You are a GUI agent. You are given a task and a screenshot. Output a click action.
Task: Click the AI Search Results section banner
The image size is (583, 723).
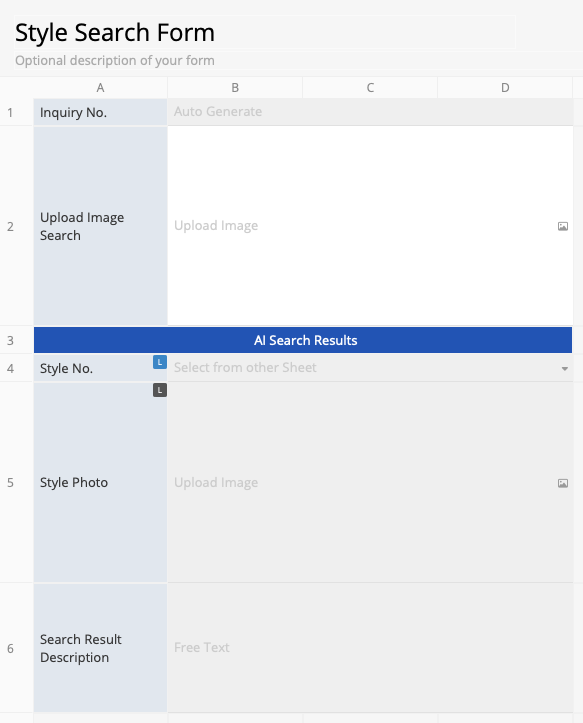point(303,340)
